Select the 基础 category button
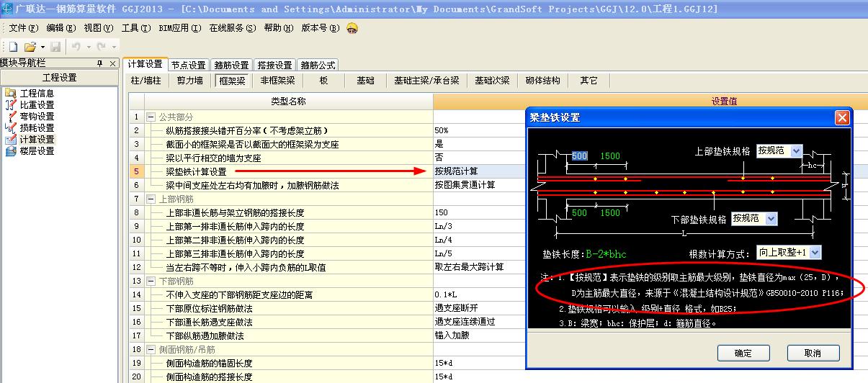 tap(366, 81)
